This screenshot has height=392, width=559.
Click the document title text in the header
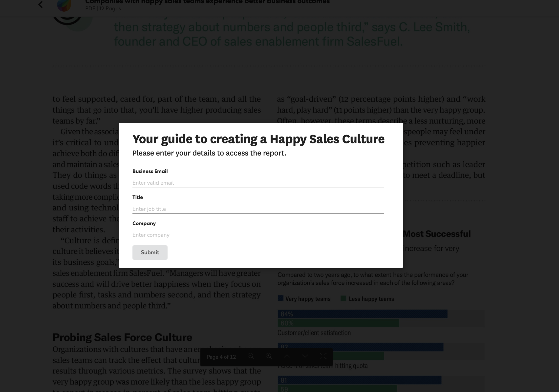point(207,2)
